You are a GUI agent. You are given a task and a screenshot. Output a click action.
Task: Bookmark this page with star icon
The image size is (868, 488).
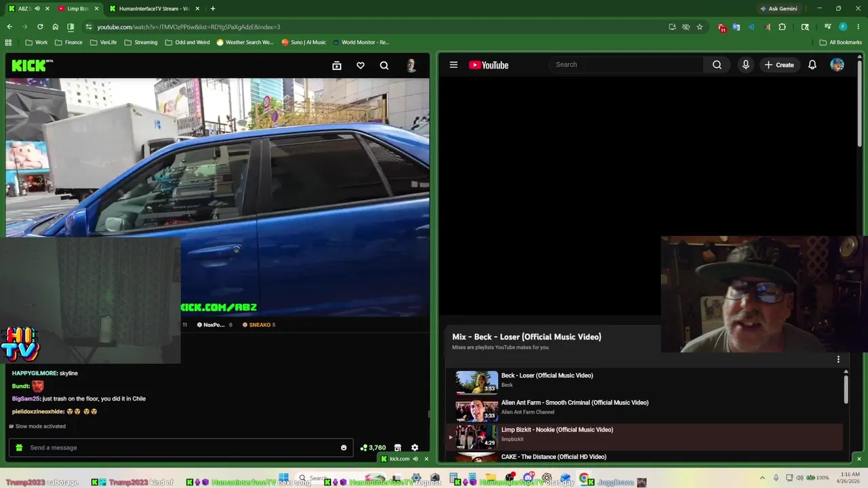pyautogui.click(x=699, y=27)
